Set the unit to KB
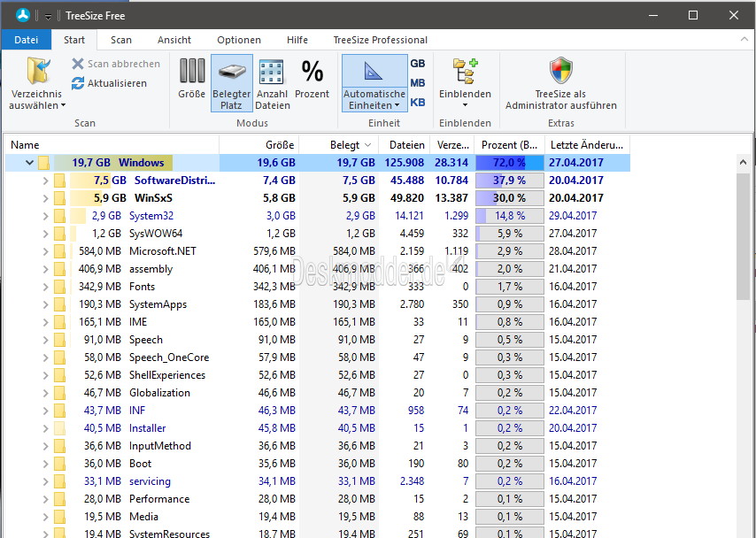Image resolution: width=756 pixels, height=538 pixels. (x=418, y=102)
